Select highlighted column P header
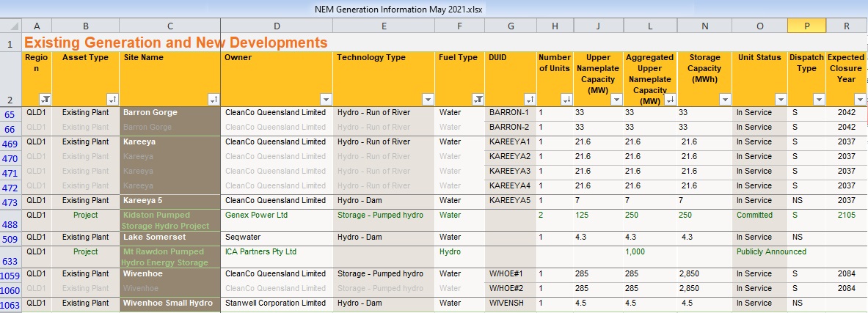 tap(807, 26)
